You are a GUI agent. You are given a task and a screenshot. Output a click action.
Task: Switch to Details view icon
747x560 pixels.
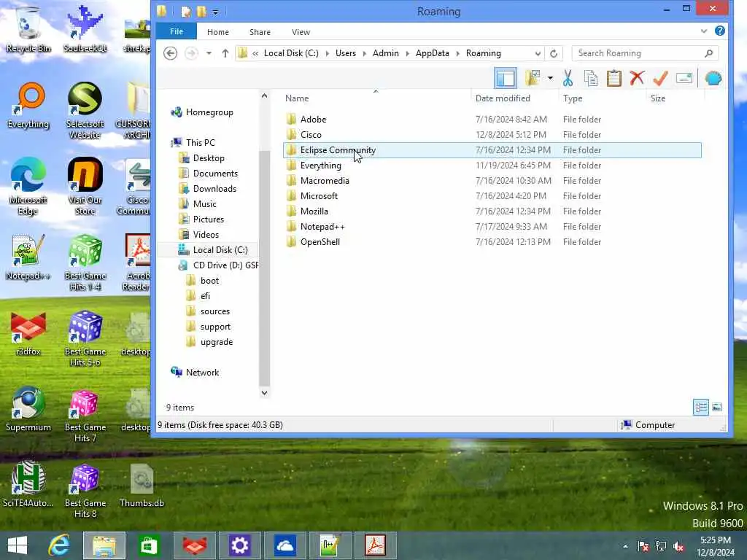(700, 407)
